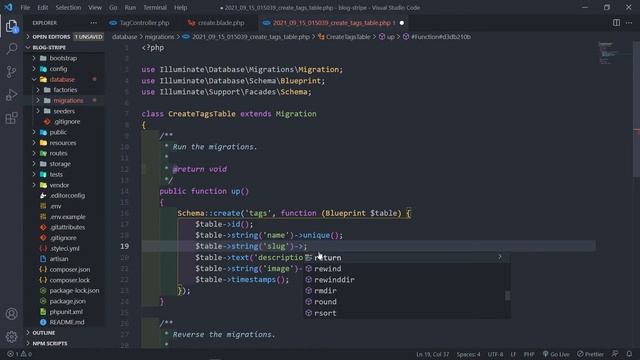Screen dimensions: 640x360
Task: Open the Help menu
Action: (180, 7)
